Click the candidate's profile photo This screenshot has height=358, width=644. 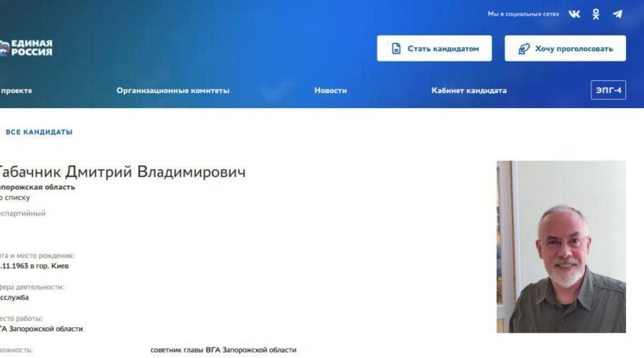(x=561, y=246)
